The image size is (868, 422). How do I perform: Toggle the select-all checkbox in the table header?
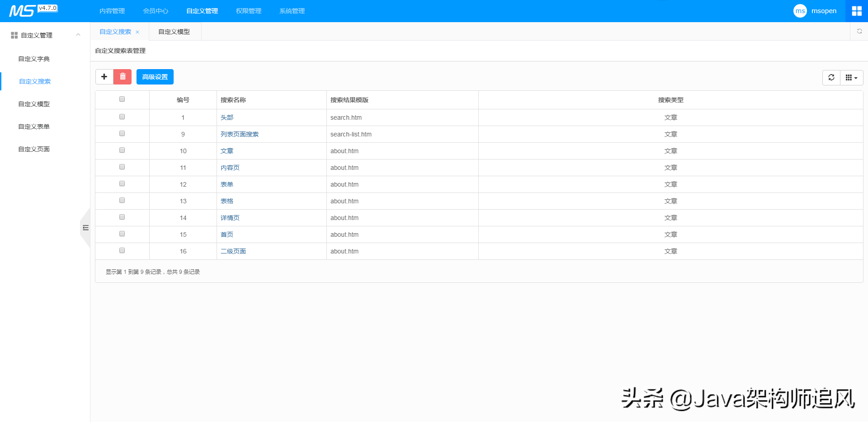pyautogui.click(x=122, y=99)
